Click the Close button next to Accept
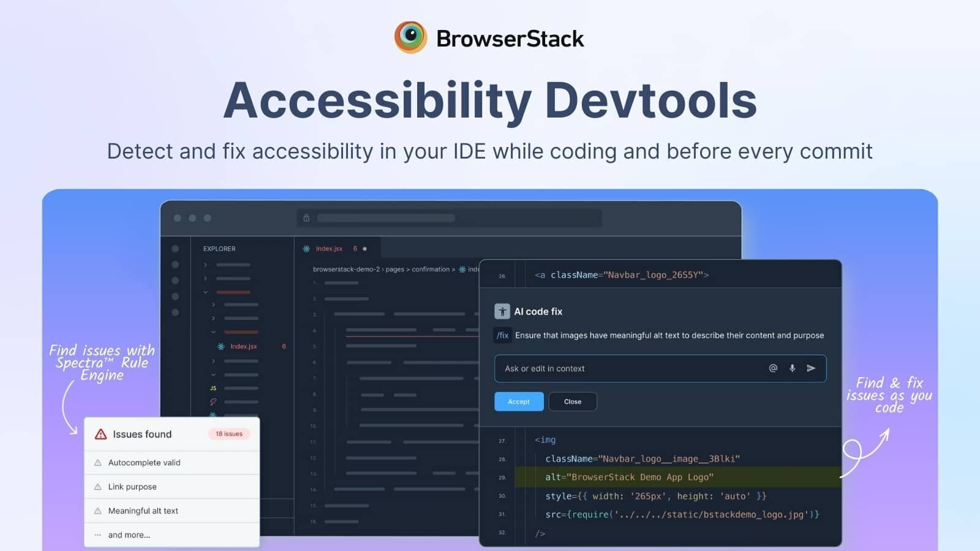This screenshot has height=551, width=980. (x=572, y=402)
